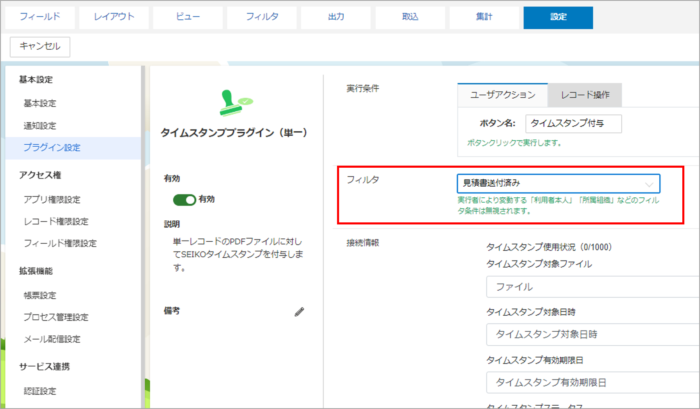Open the フィルタ dropdown showing 見積書送付済み
The height and width of the screenshot is (409, 700).
[x=558, y=183]
